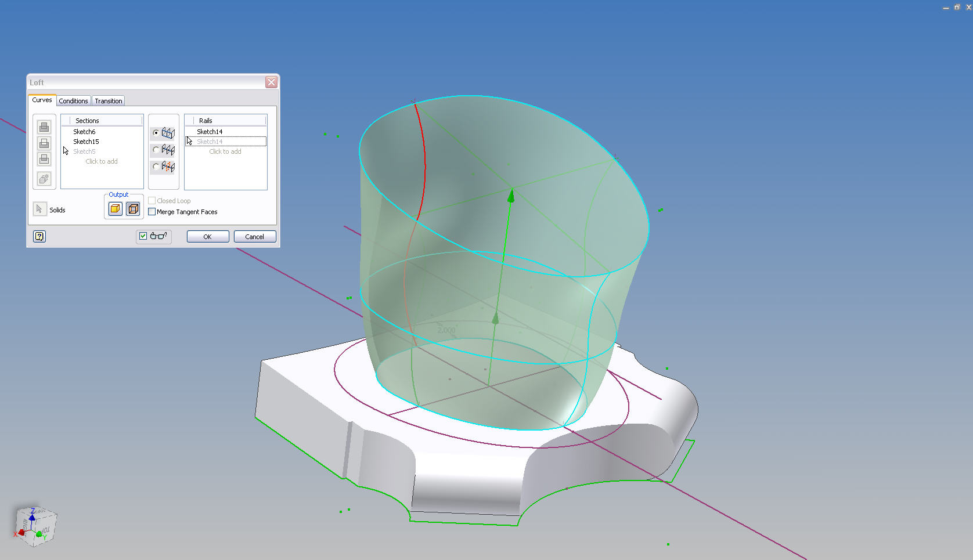The width and height of the screenshot is (973, 560).
Task: Select the greyed Sketch14 rail row
Action: (x=226, y=142)
